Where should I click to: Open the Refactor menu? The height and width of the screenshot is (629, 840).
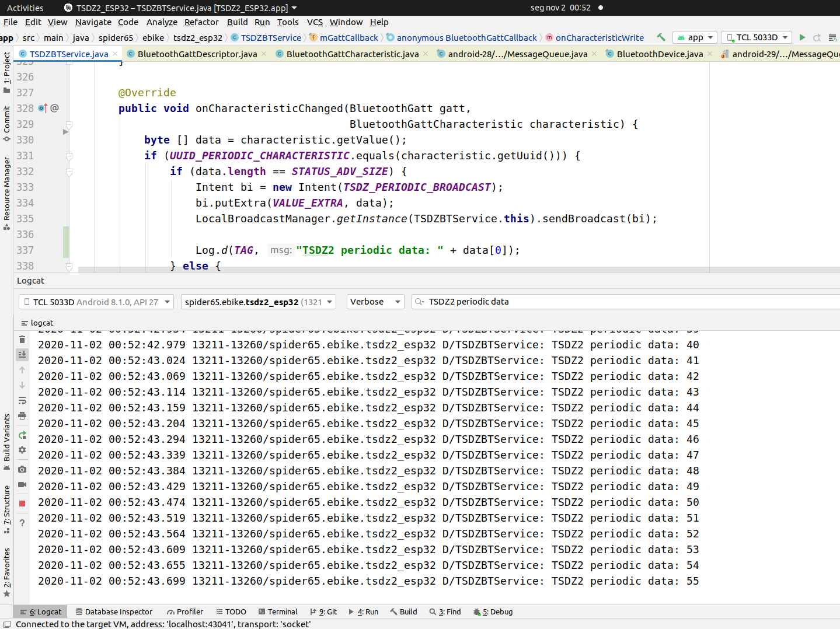[x=201, y=22]
